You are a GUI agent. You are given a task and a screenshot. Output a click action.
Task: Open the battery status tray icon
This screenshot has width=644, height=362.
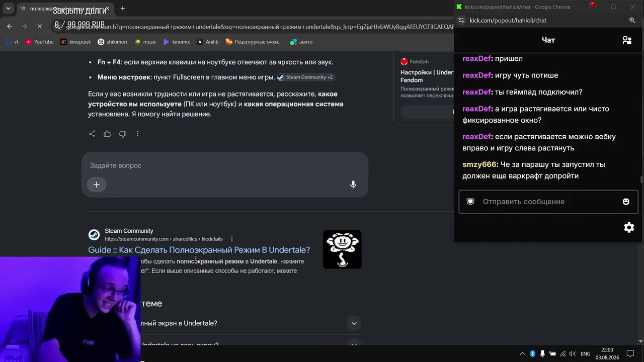552,354
